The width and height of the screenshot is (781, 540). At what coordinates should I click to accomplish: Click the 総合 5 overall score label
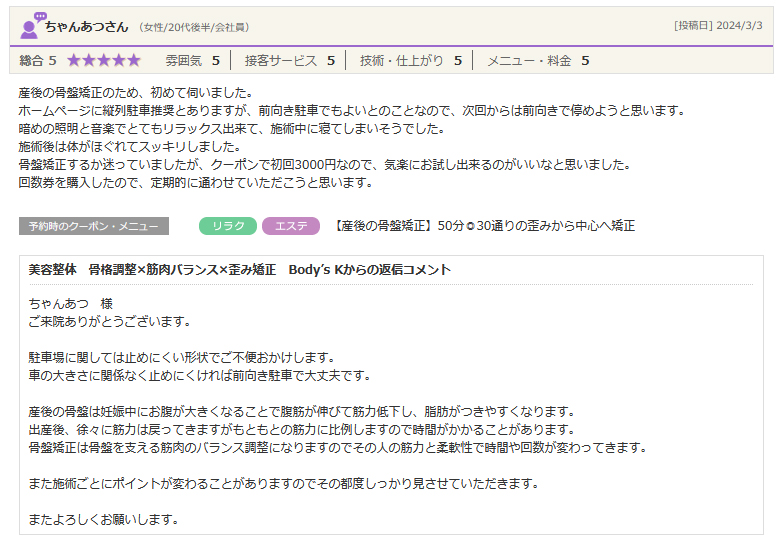point(38,61)
